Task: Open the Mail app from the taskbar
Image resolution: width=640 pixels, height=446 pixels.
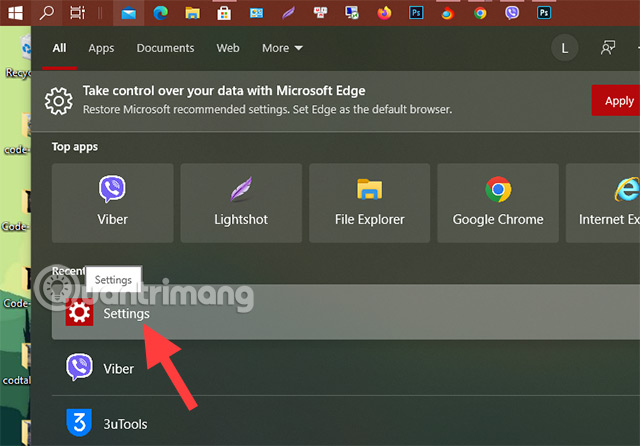Action: (x=129, y=13)
